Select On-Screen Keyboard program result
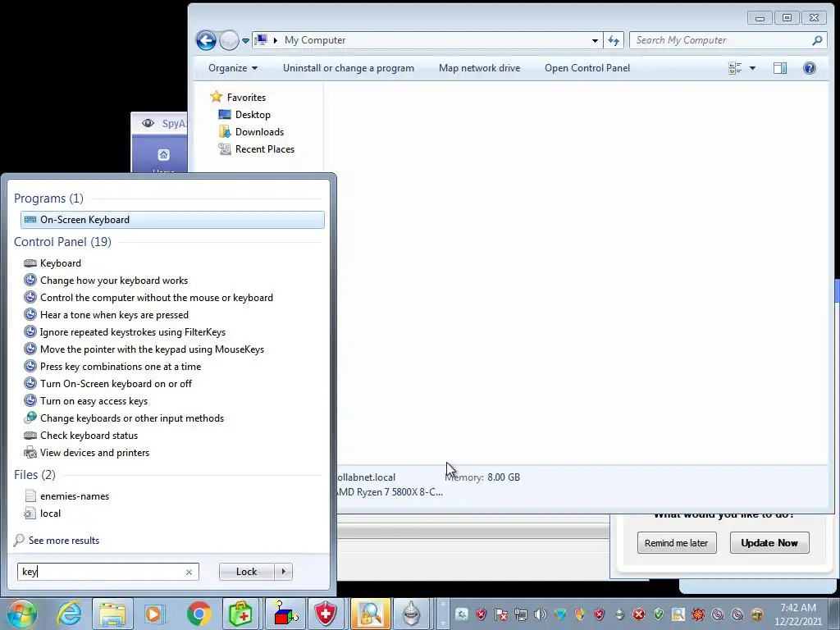Screen dimensions: 840x630 pyautogui.click(x=172, y=220)
